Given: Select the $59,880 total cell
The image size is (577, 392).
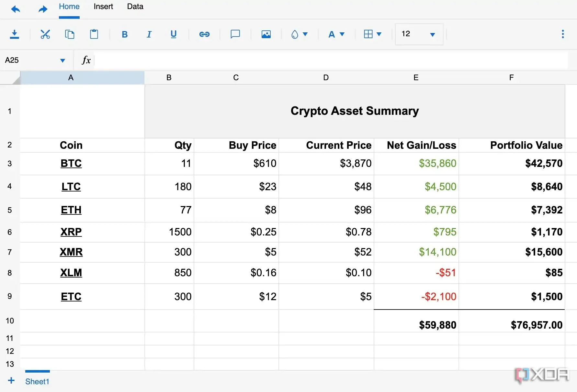Looking at the screenshot, I should (x=416, y=321).
